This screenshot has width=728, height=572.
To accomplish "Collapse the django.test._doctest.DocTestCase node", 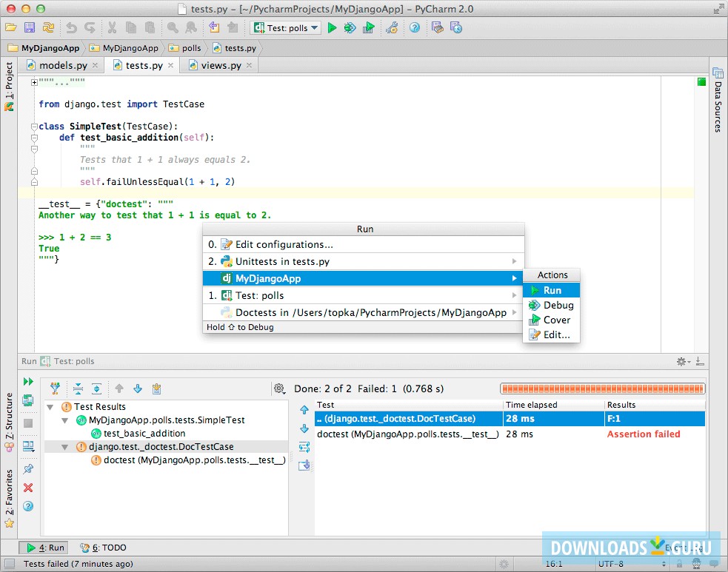I will click(x=65, y=447).
